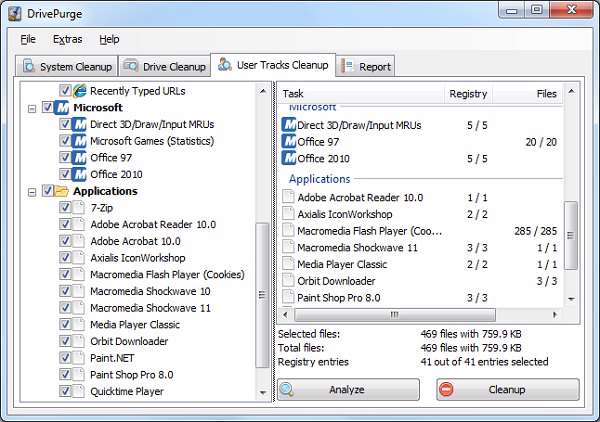Viewport: 600px width, 422px height.
Task: Click the task list horizontal scrollbar thumb
Action: (x=395, y=315)
